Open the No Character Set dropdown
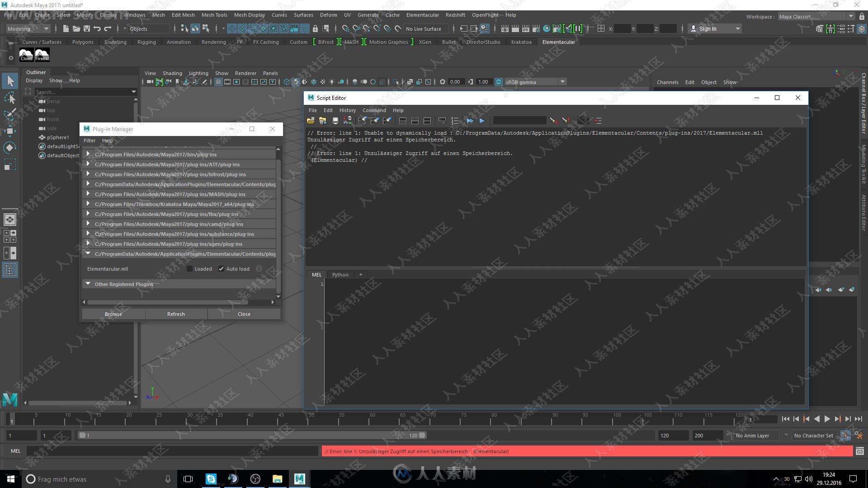868x488 pixels. click(815, 436)
